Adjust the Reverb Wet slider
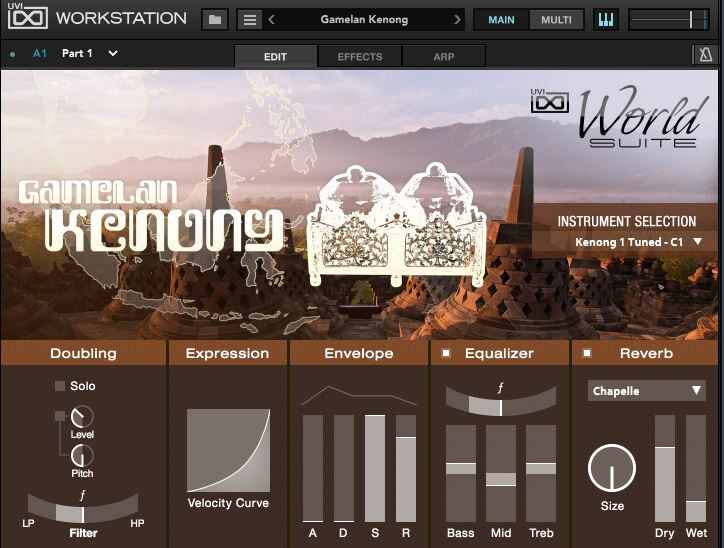The width and height of the screenshot is (724, 548). (x=696, y=468)
